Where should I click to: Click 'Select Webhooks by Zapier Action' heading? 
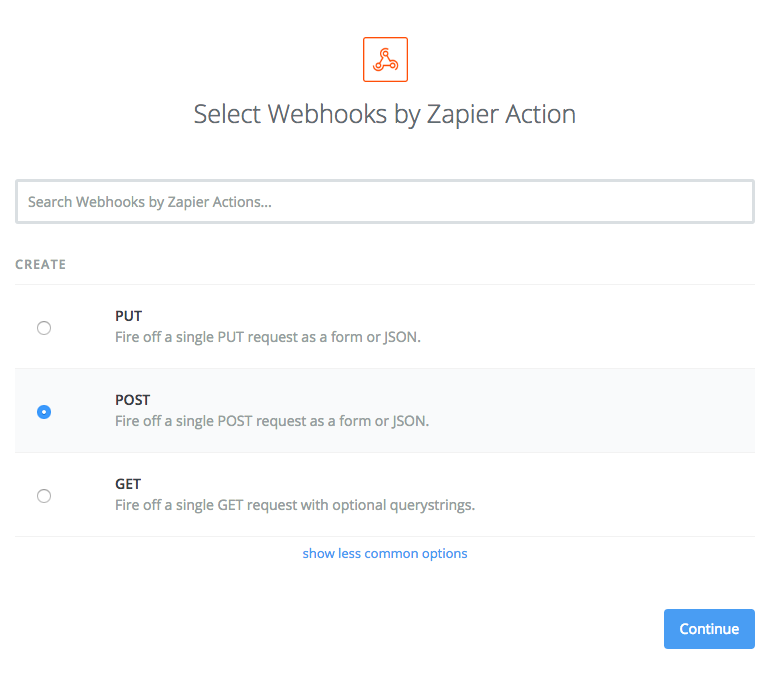pos(385,115)
